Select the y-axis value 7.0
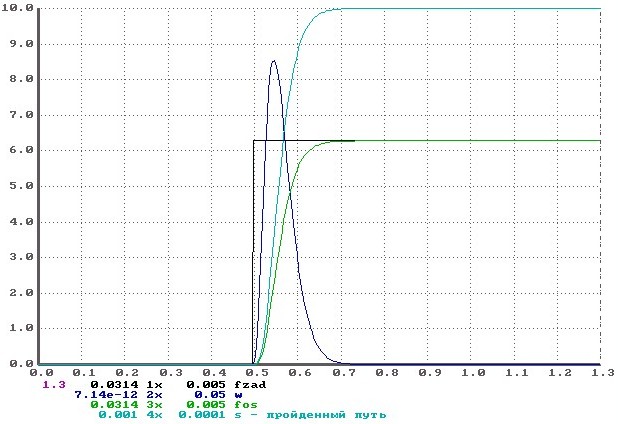This screenshot has width=618, height=424. click(x=21, y=115)
